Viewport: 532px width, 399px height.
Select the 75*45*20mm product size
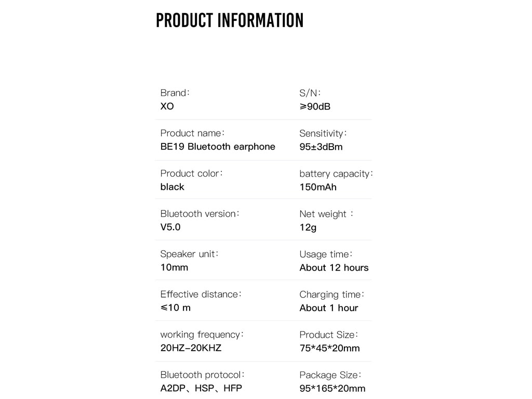(329, 348)
